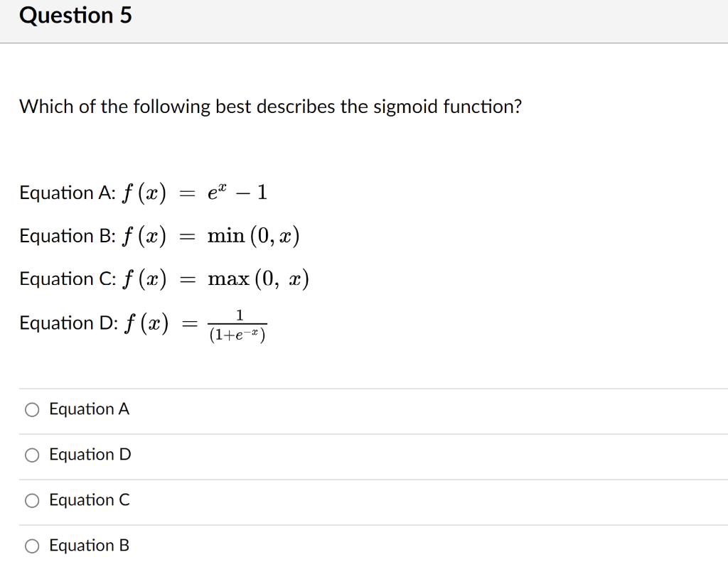Select the Equation A radio button
Image resolution: width=728 pixels, height=572 pixels.
[31, 409]
